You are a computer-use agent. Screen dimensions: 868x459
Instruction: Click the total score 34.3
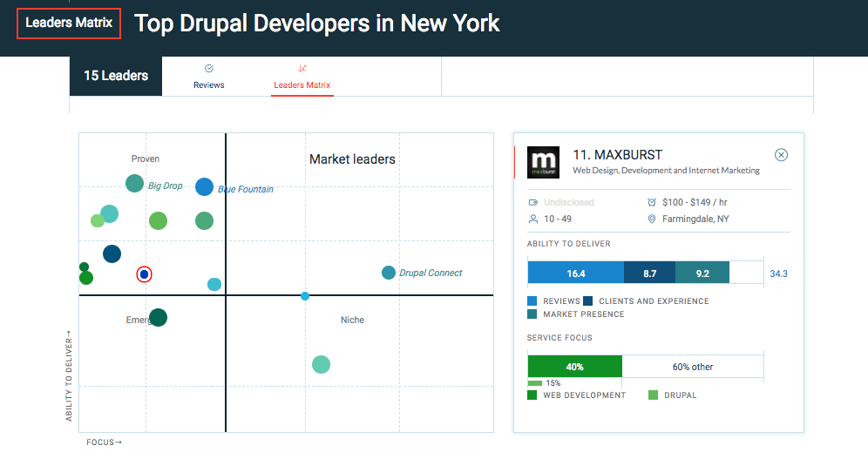point(778,273)
